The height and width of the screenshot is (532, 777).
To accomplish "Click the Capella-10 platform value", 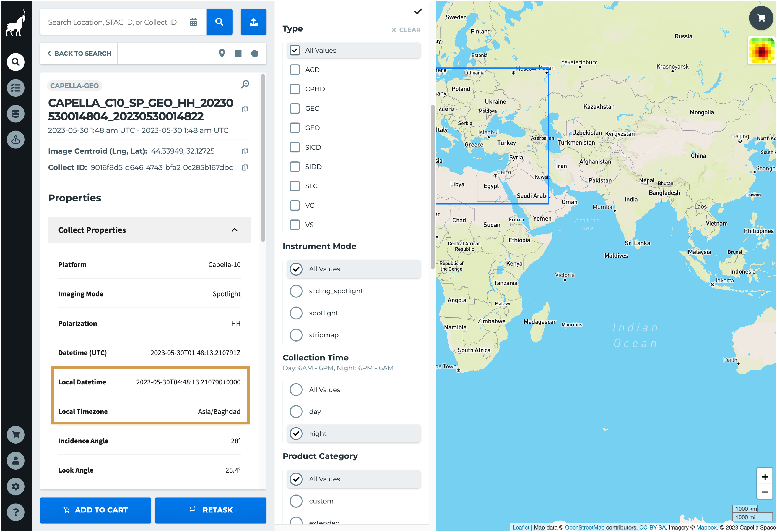I will [x=224, y=265].
